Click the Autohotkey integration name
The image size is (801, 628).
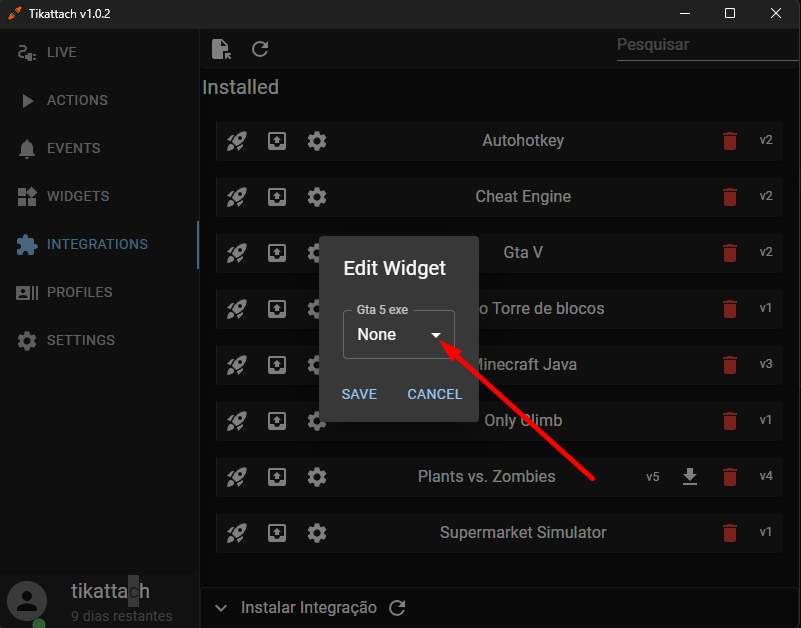[x=523, y=141]
